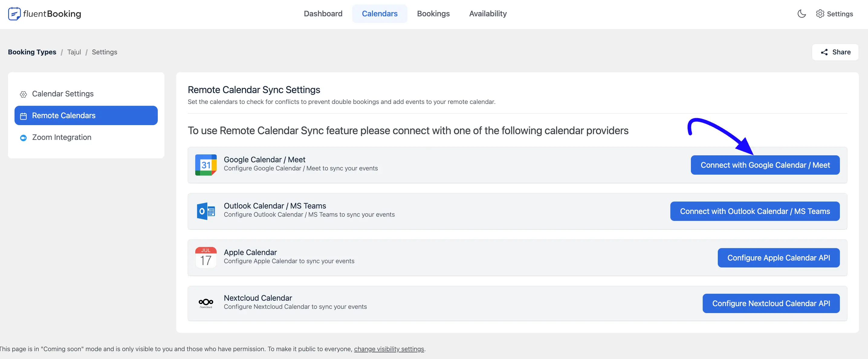Click the Outlook Calendar icon
This screenshot has width=868, height=359.
(x=206, y=211)
